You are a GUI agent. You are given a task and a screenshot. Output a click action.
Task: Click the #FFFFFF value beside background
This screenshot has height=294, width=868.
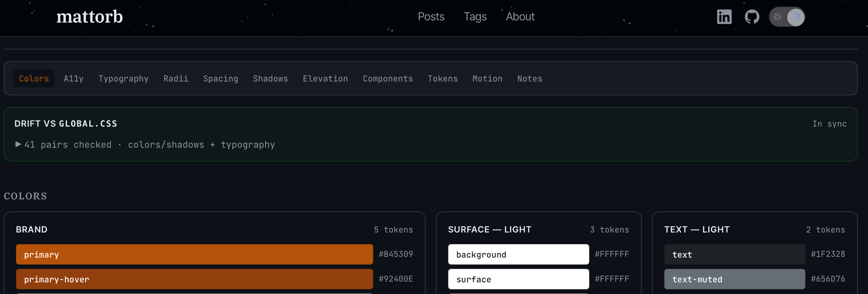click(x=612, y=254)
